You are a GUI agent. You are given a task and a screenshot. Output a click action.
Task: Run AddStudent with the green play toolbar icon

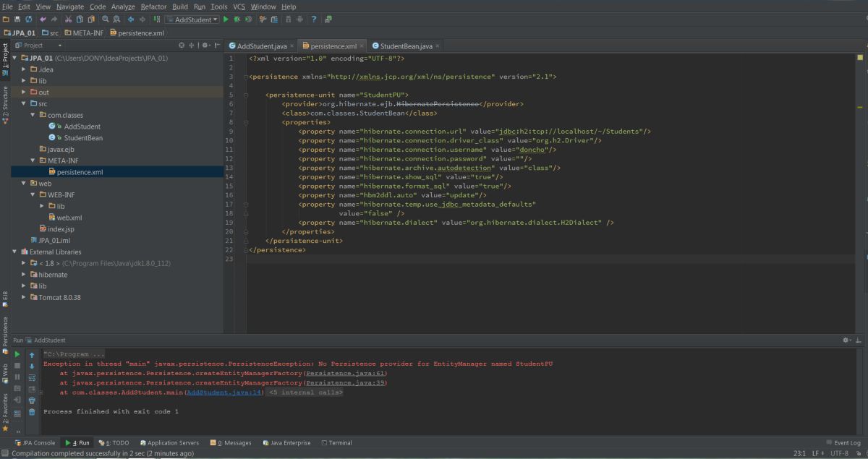(x=226, y=20)
